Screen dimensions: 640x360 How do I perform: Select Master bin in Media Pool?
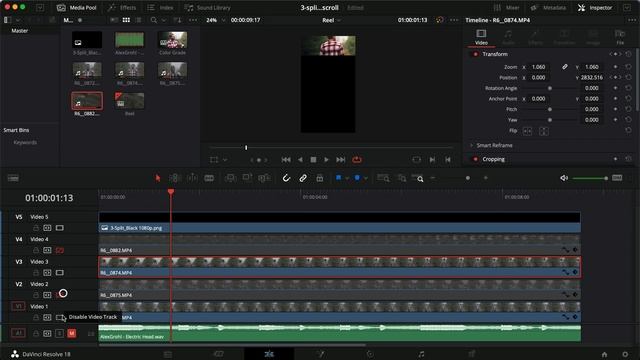pos(20,31)
